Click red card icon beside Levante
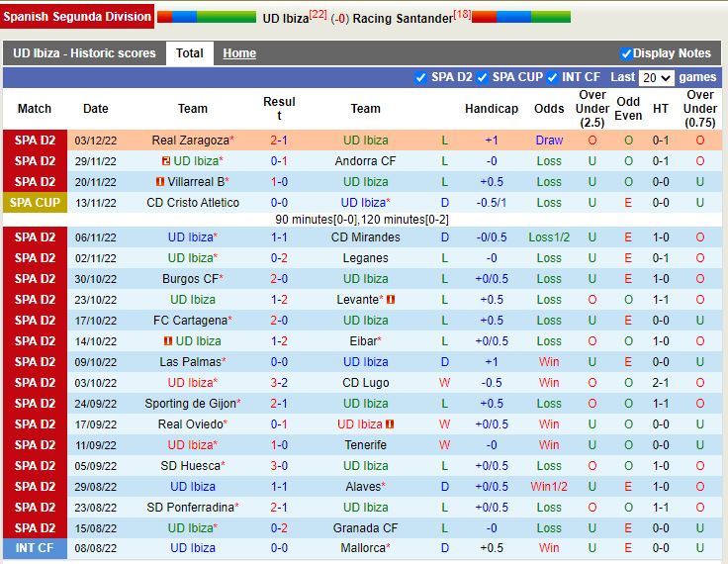 click(x=391, y=300)
